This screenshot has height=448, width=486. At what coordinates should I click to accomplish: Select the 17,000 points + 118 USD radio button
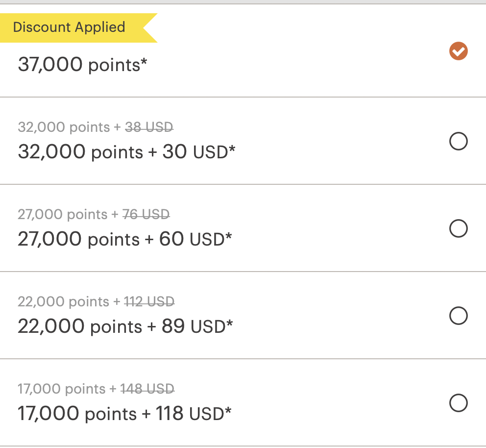459,403
